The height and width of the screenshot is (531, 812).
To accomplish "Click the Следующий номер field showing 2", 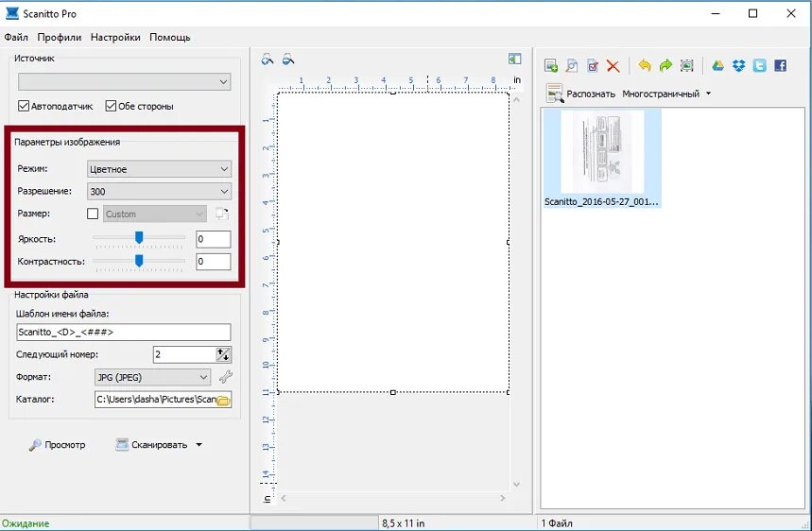I will (x=184, y=354).
